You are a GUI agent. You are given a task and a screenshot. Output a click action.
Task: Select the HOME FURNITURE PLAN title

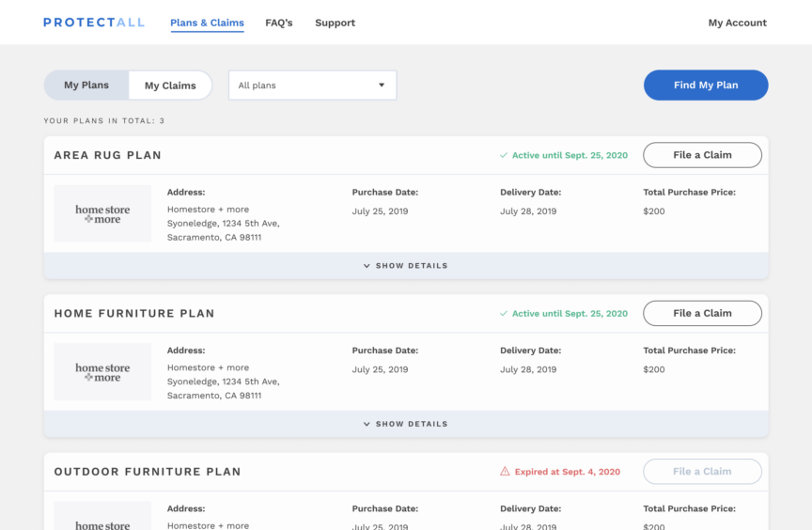tap(134, 314)
